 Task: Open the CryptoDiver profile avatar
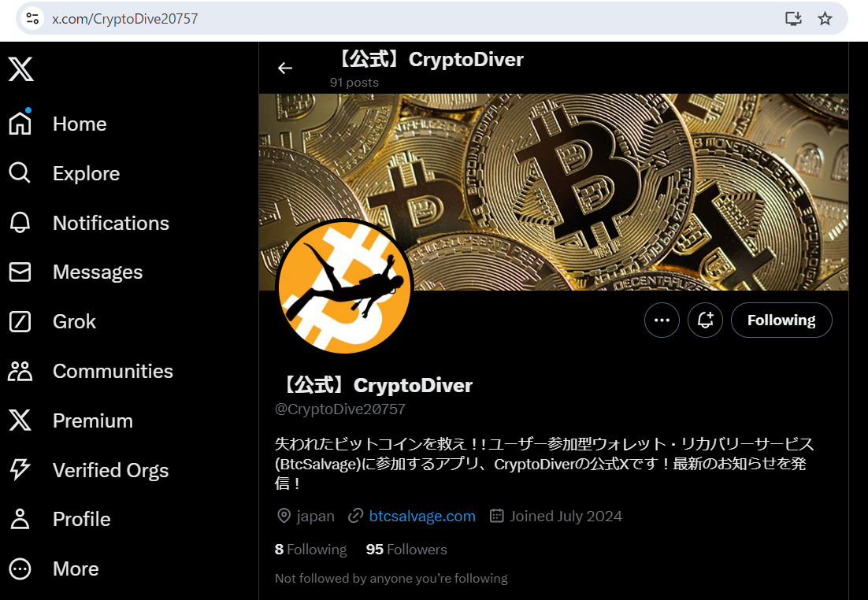click(x=344, y=287)
